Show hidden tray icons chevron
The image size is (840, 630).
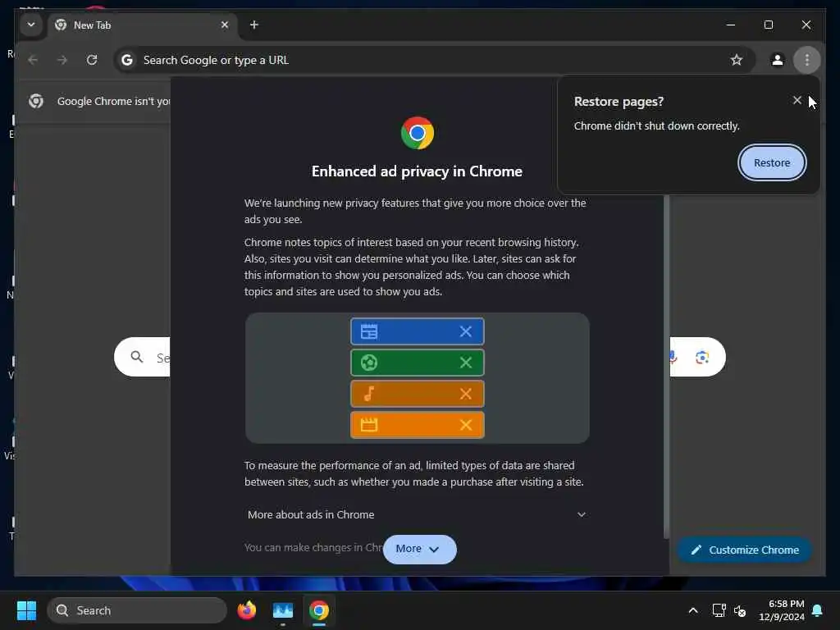(x=692, y=610)
